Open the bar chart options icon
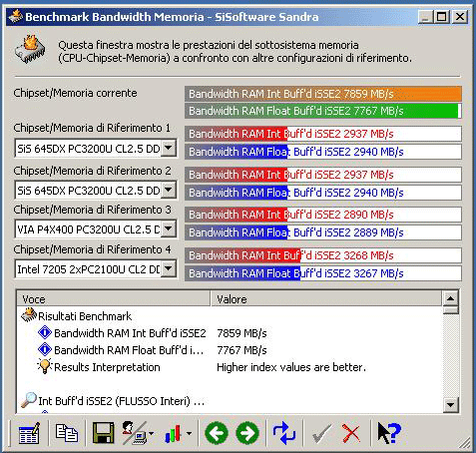Image resolution: width=476 pixels, height=453 pixels. 174,433
